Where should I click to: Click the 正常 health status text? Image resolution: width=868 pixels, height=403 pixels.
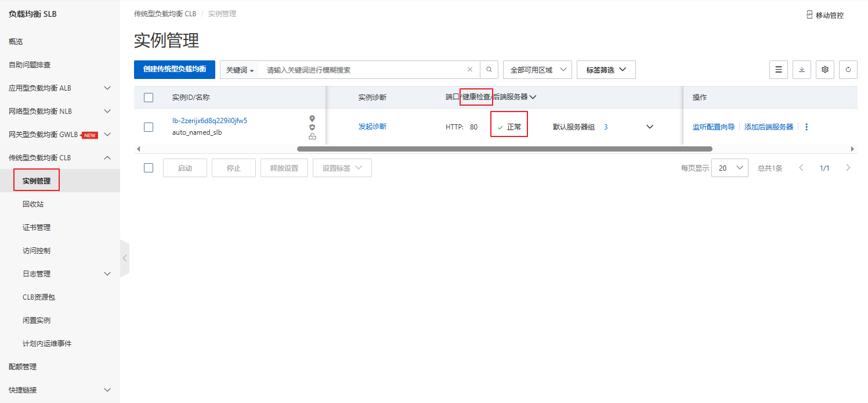coord(514,127)
